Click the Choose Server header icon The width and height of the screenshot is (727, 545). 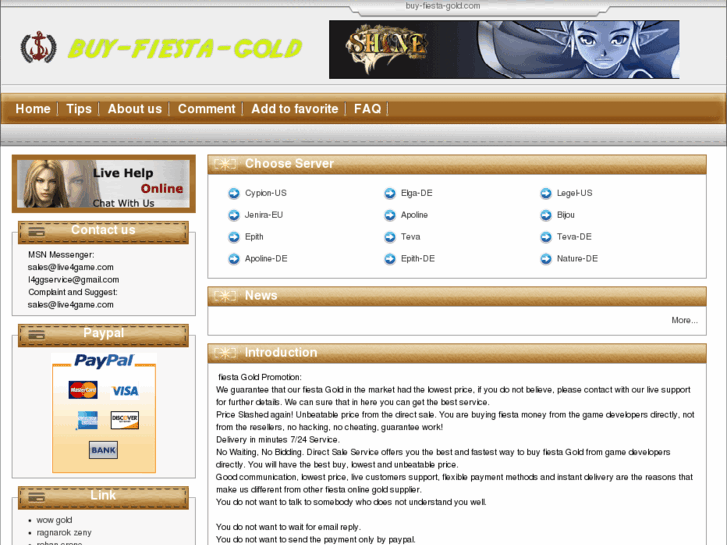tap(225, 164)
